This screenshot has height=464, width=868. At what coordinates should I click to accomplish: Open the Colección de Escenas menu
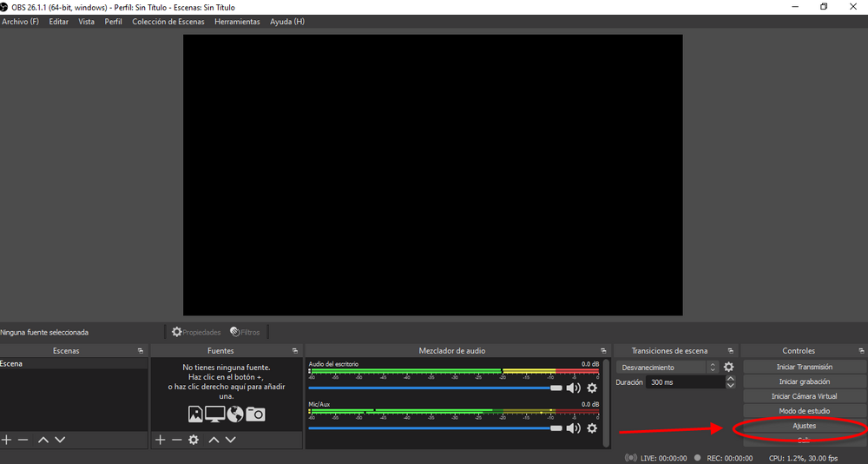pyautogui.click(x=168, y=22)
